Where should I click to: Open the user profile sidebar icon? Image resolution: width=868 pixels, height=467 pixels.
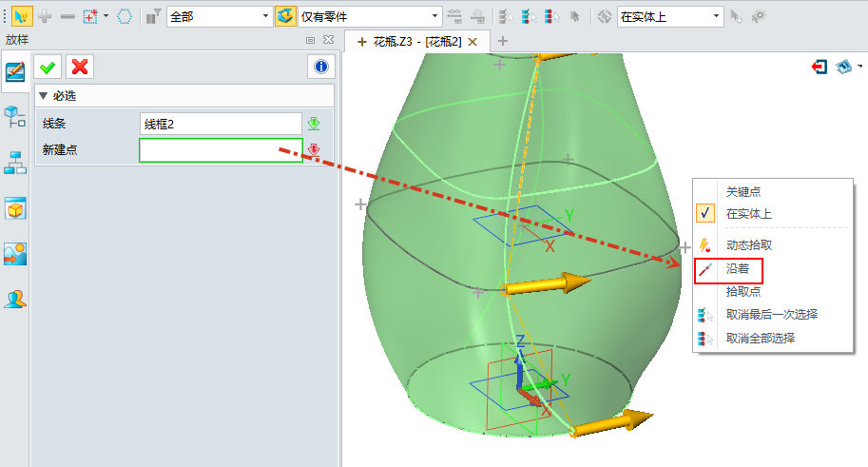pos(15,300)
